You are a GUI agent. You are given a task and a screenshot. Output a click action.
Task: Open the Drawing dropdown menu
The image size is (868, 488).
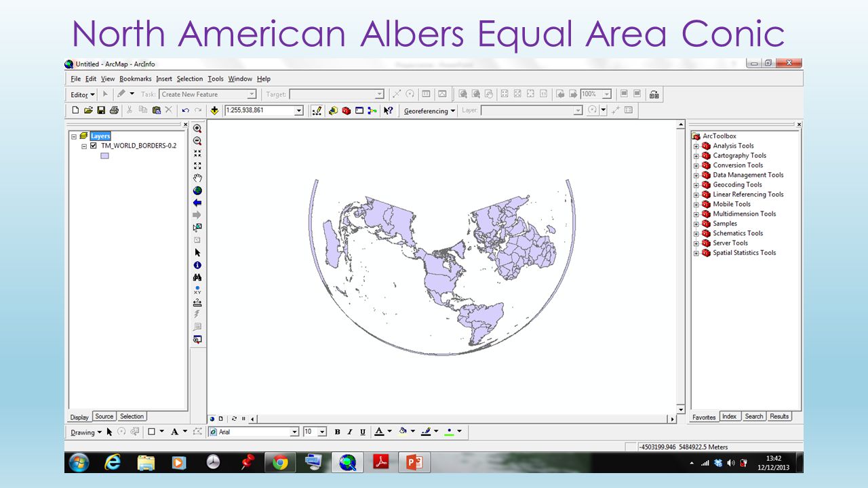[86, 432]
